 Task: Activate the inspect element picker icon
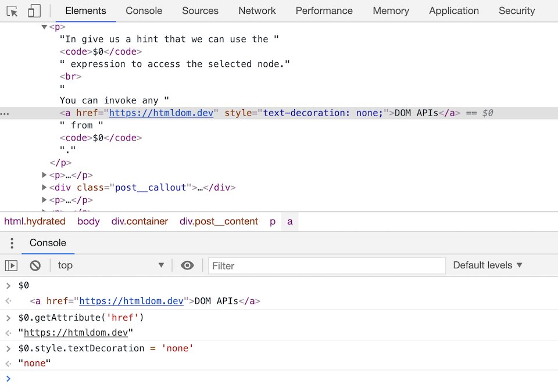coord(12,11)
